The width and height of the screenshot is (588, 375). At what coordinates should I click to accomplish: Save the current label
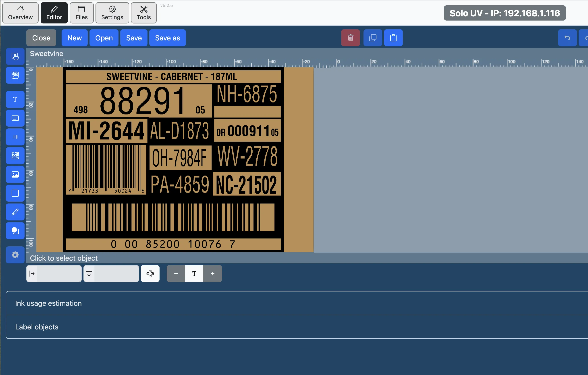point(134,38)
